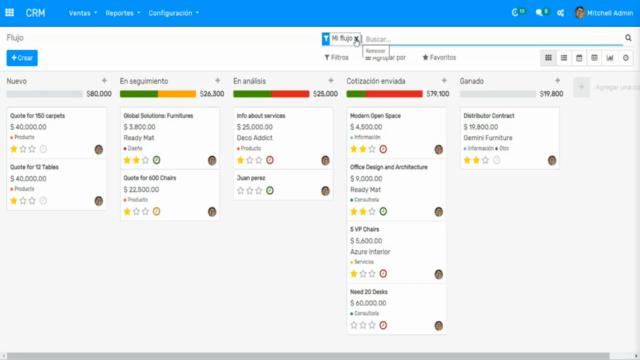
Task: Click the Gemini Furniture customer name
Action: tap(487, 138)
